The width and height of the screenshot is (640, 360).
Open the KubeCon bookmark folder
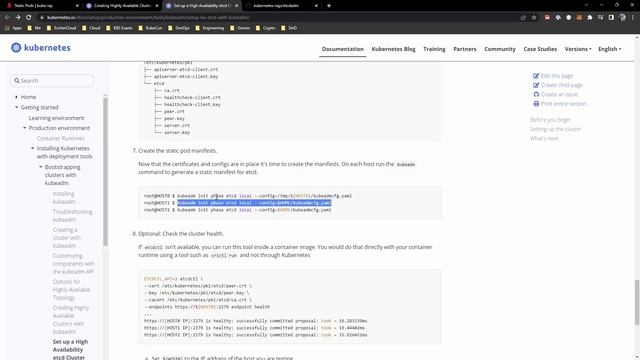(x=150, y=28)
